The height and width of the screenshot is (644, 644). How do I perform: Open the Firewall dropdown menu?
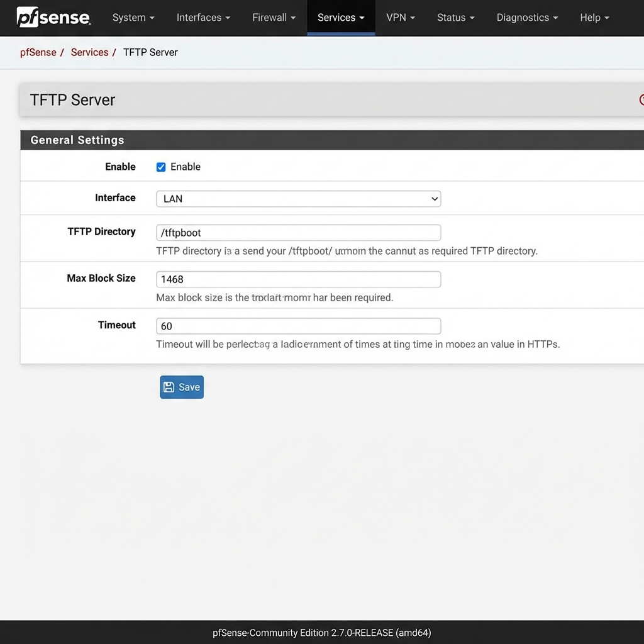coord(273,18)
